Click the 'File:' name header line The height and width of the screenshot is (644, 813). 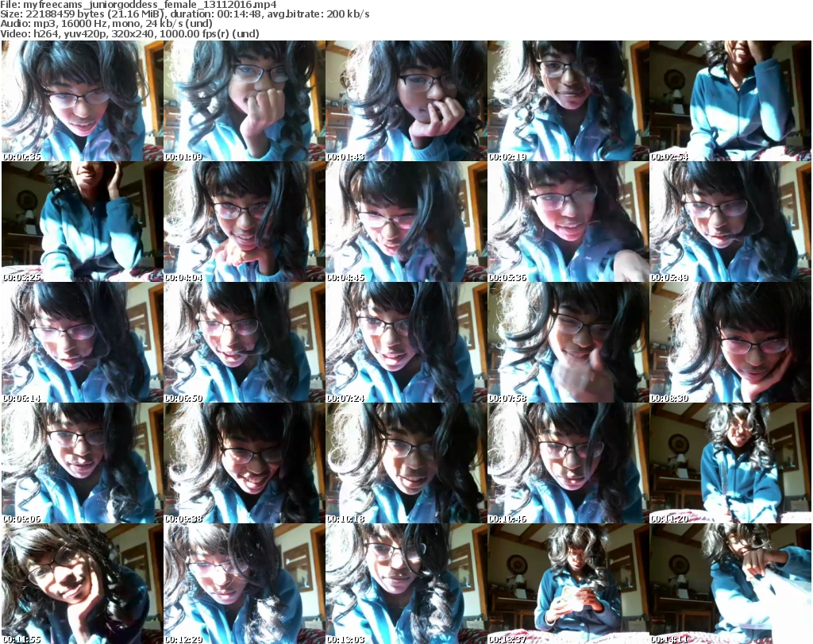(x=138, y=5)
